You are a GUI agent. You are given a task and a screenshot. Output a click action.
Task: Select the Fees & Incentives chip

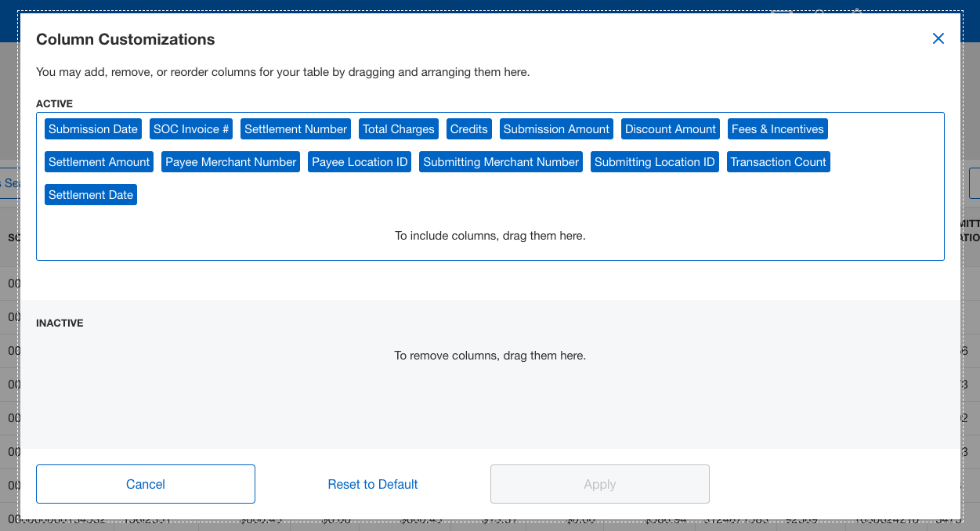point(777,129)
